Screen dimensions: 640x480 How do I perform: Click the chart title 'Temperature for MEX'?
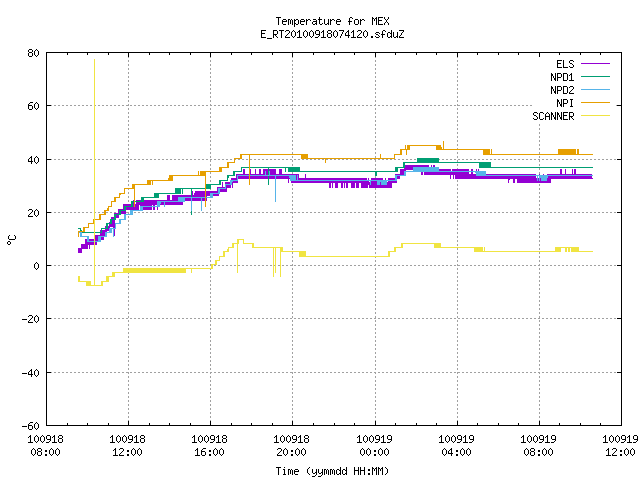click(332, 21)
